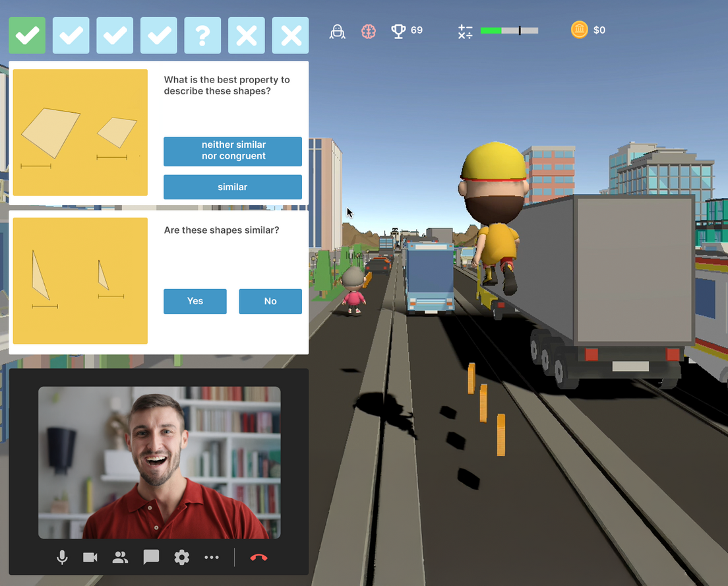This screenshot has width=728, height=586.
Task: Choose the "neither similar nor congruent" answer
Action: pos(233,151)
